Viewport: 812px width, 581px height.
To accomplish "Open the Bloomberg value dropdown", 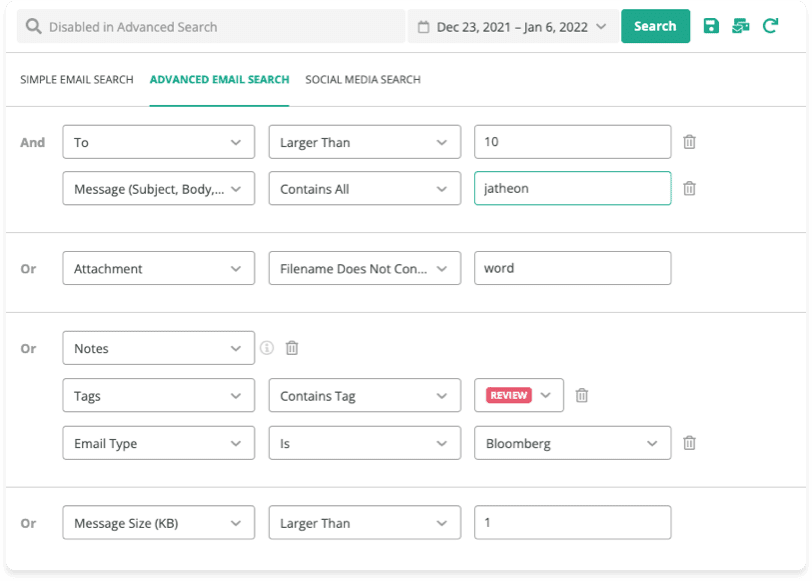I will [x=573, y=443].
